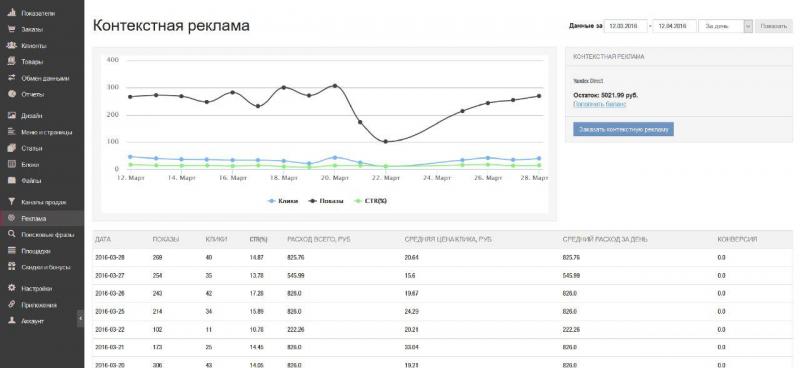Click the ДАТА column header
The width and height of the screenshot is (800, 368).
(x=103, y=239)
